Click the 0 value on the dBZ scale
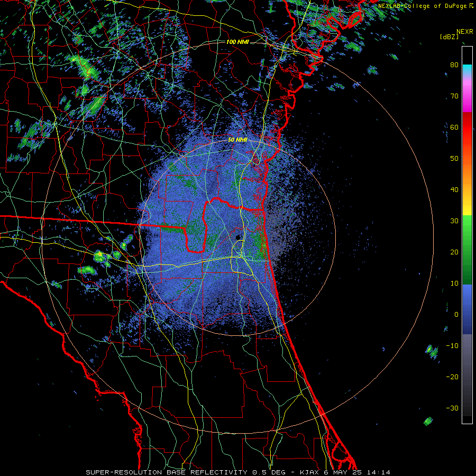This screenshot has width=476, height=476. tap(456, 315)
